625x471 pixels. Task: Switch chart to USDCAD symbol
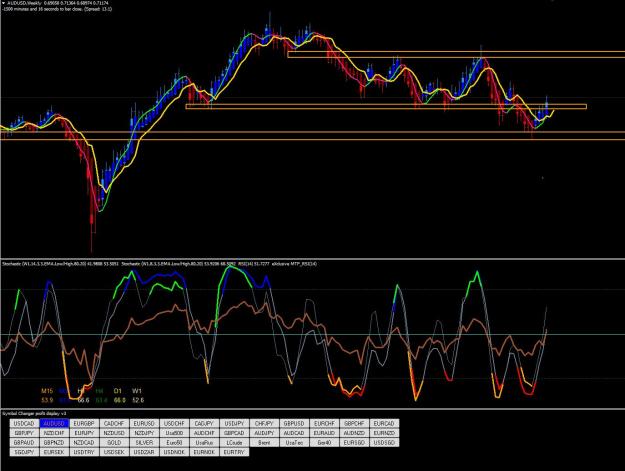[x=24, y=423]
